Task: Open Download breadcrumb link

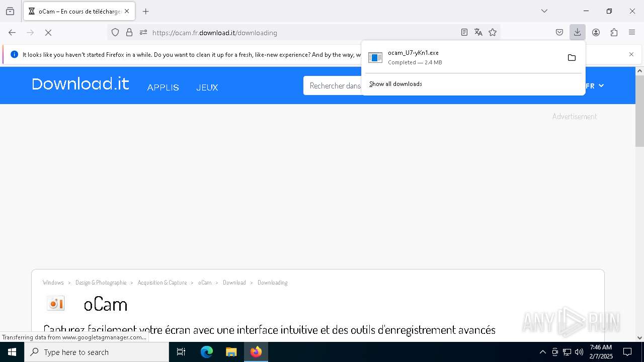Action: point(234,283)
